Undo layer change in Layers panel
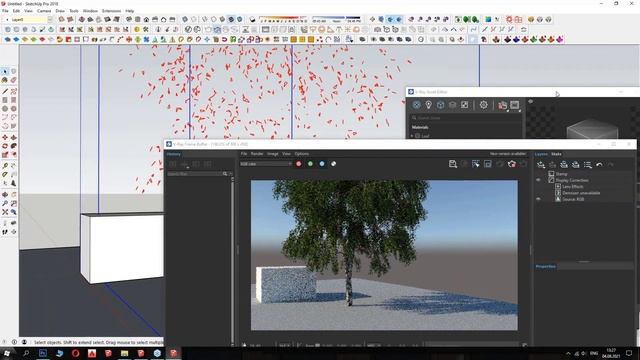Screen dimensions: 640x360 599,164
